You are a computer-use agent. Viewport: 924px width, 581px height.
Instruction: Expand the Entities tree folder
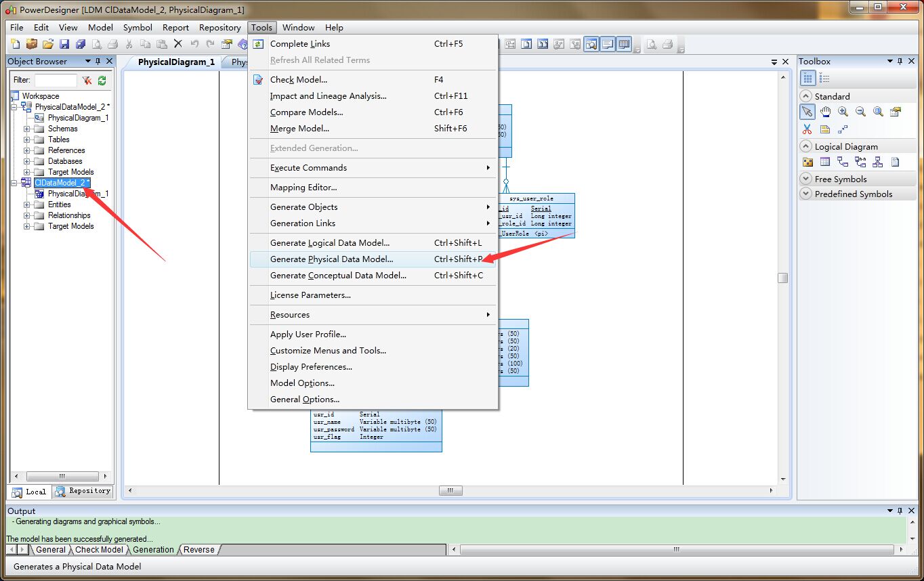click(27, 205)
